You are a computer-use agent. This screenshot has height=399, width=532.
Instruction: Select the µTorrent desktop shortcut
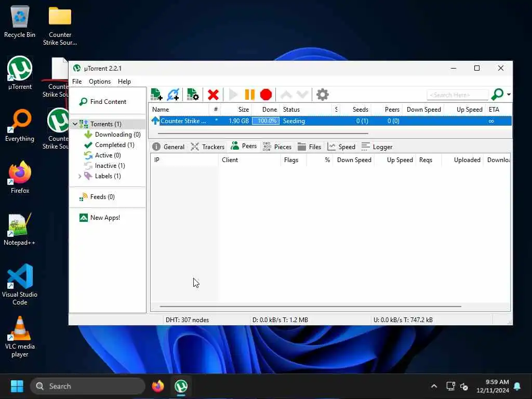point(20,73)
